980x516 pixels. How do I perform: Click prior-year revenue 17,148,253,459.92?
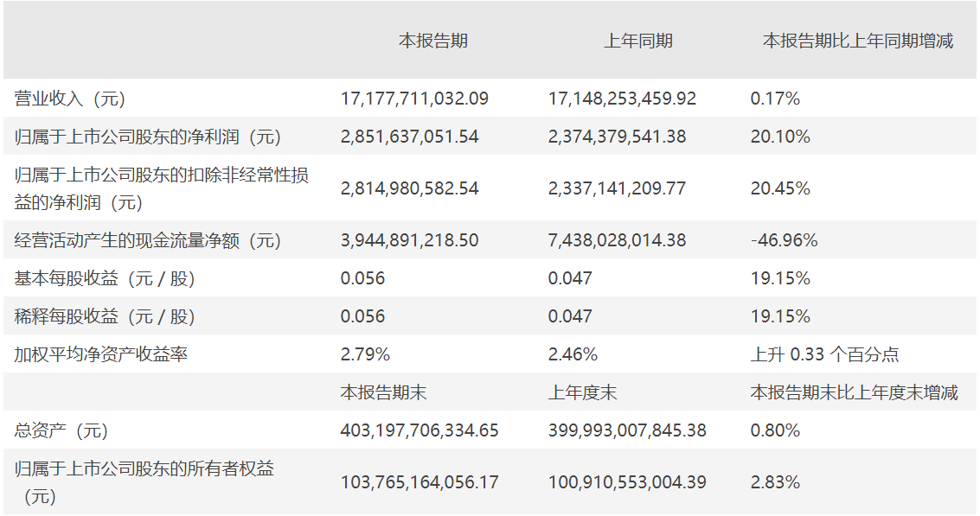(x=622, y=99)
